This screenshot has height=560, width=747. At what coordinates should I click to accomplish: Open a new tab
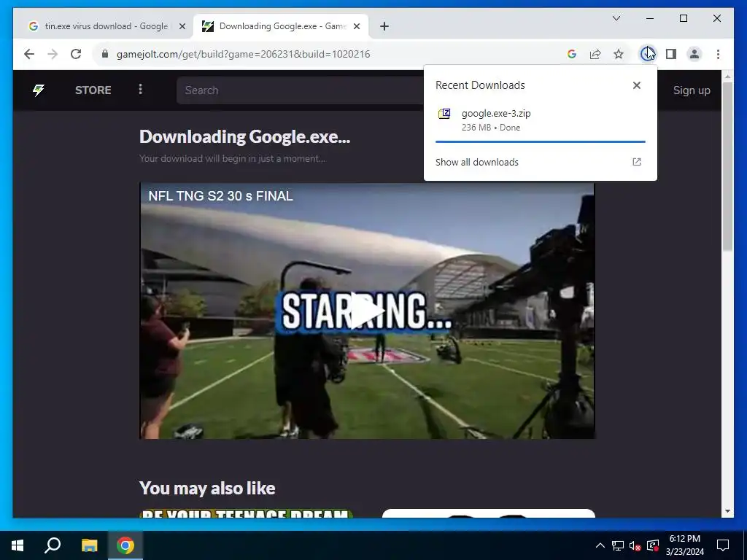pos(384,27)
